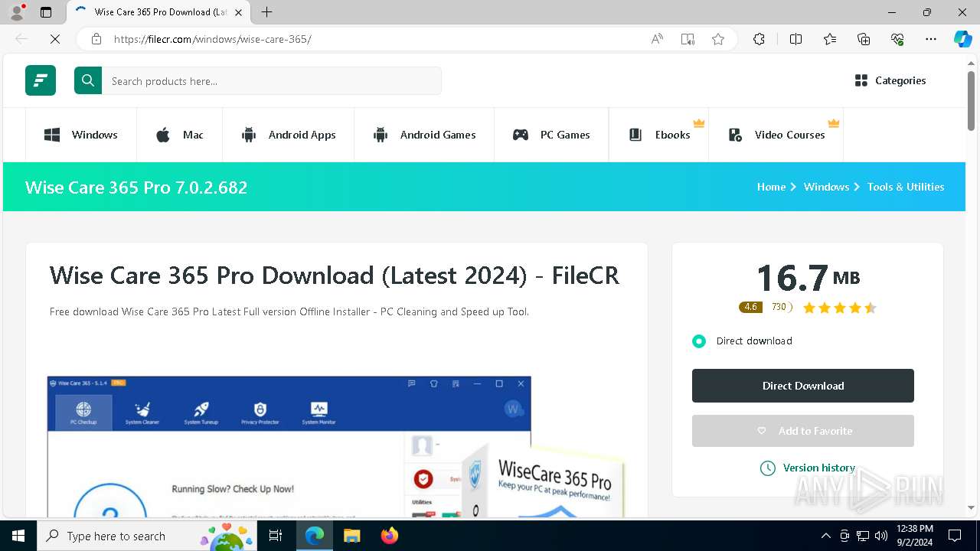Viewport: 980px width, 551px height.
Task: Toggle Split screen icon
Action: 795,39
